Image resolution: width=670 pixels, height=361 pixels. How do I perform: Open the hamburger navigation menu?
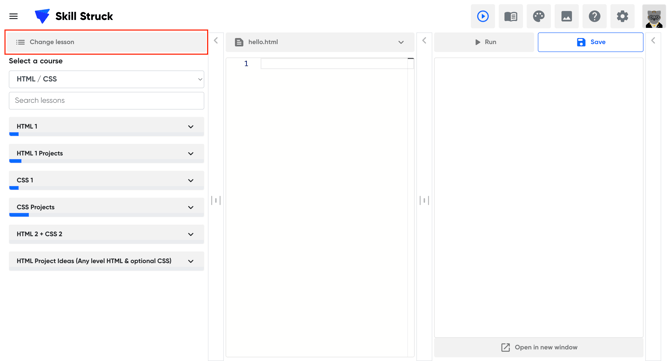pos(14,16)
